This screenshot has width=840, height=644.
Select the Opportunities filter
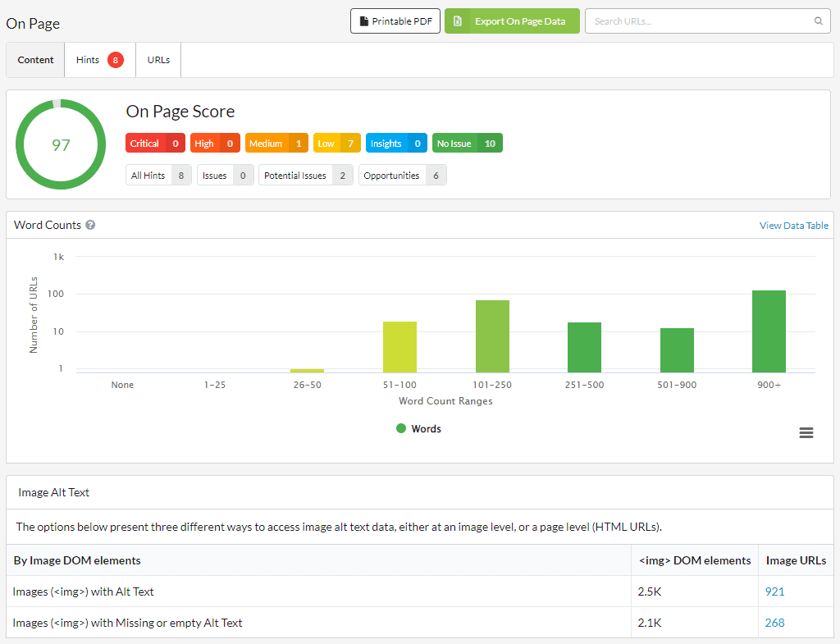[x=402, y=176]
